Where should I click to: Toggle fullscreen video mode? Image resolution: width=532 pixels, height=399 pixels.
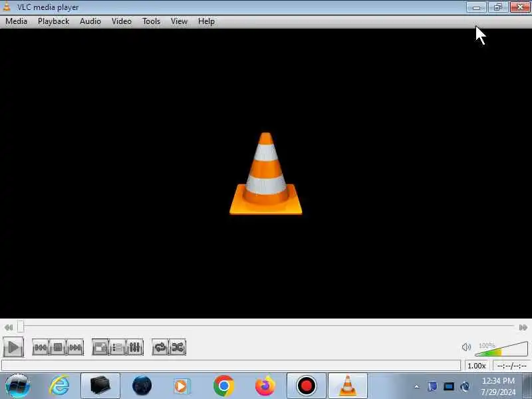[x=100, y=347]
